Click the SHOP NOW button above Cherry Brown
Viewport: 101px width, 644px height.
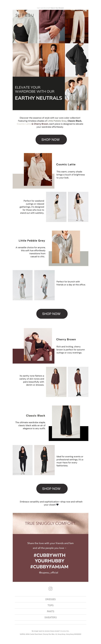(51, 314)
